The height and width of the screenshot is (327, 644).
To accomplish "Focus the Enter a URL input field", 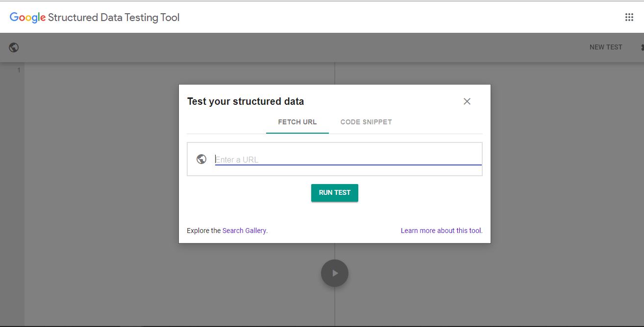I will pyautogui.click(x=348, y=159).
